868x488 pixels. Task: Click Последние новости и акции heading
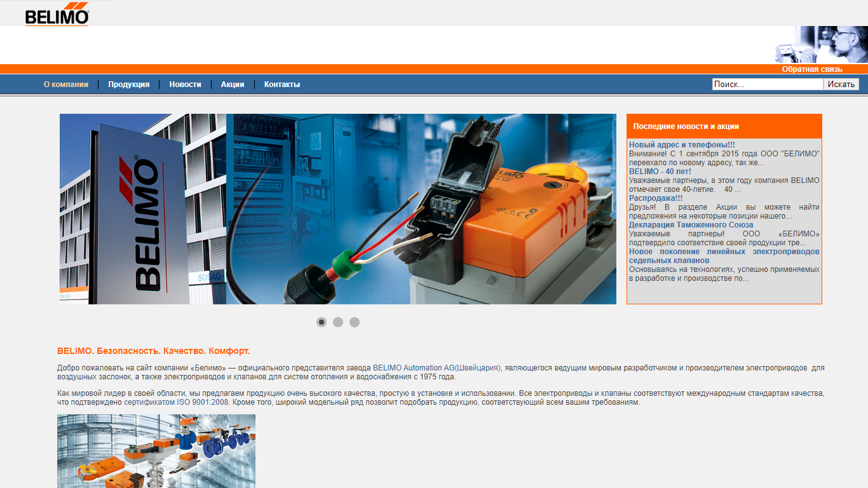[x=686, y=126]
